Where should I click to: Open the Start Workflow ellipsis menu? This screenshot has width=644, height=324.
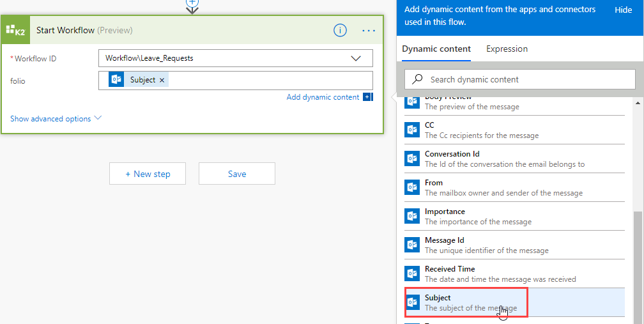pyautogui.click(x=369, y=30)
